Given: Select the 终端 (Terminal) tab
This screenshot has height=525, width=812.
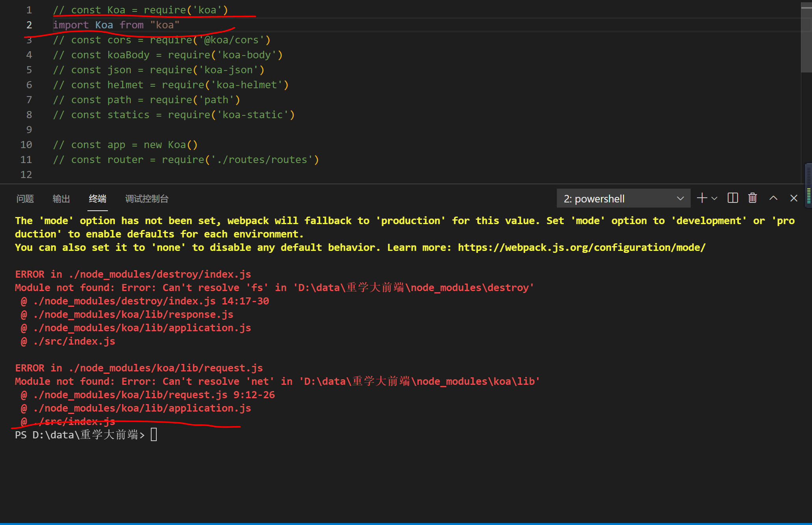Looking at the screenshot, I should click(98, 199).
